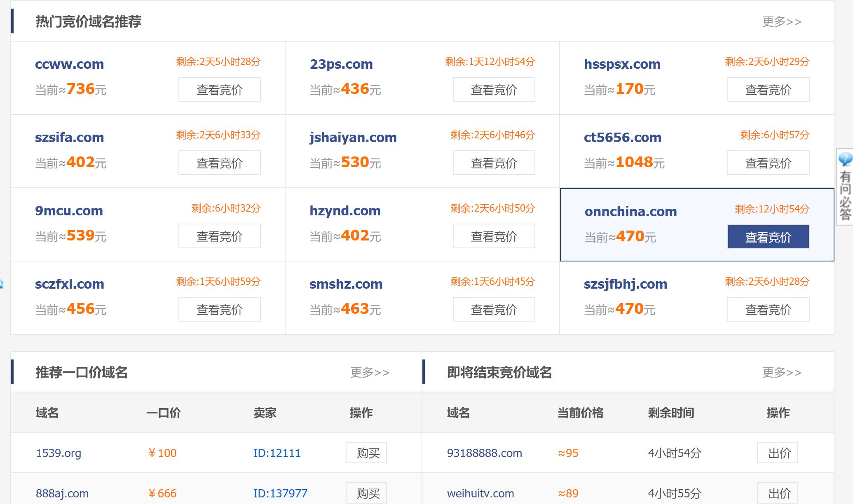Click the weihuitv.com domain link
Viewport: 853px width, 504px height.
480,493
